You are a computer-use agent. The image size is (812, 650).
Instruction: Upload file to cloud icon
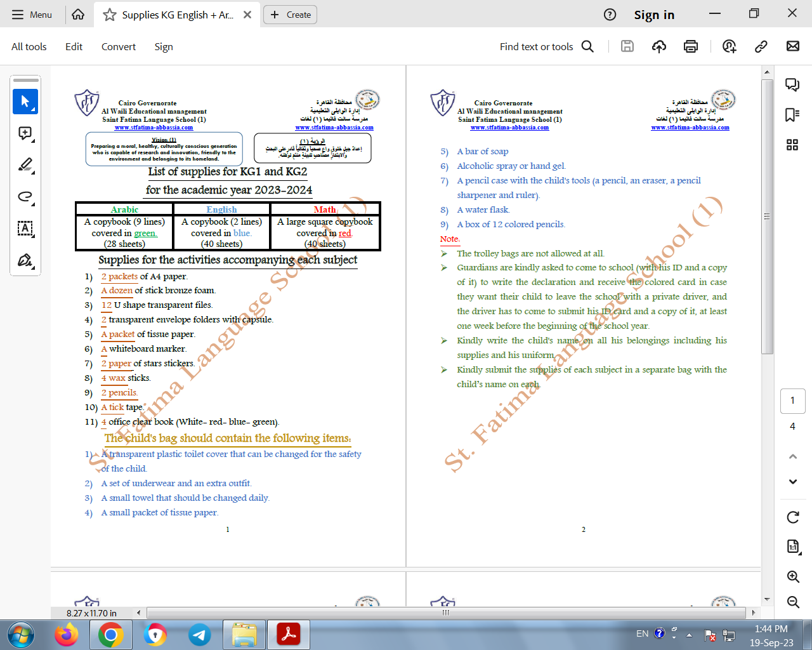[x=659, y=46]
